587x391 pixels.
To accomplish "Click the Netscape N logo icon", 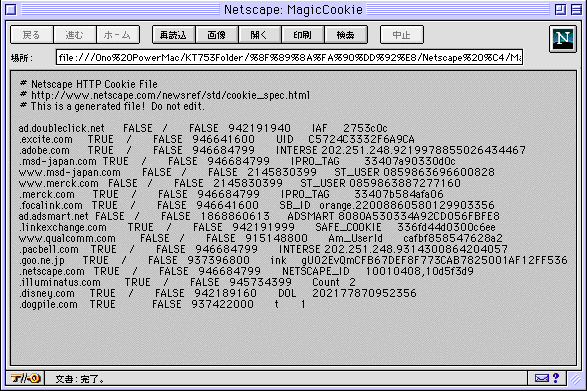I will coord(563,39).
